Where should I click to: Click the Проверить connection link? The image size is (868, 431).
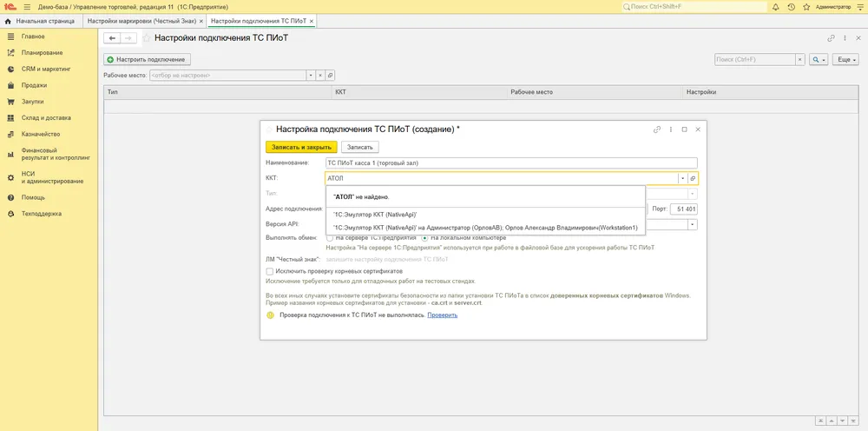443,315
